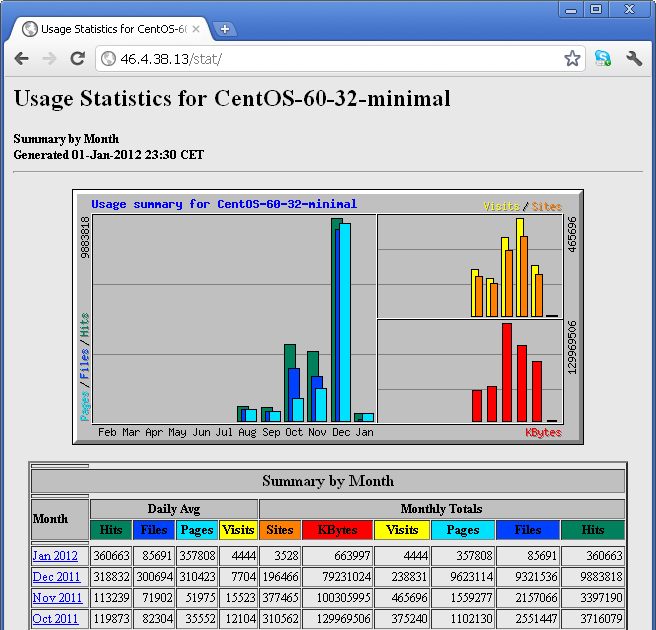
Task: Open the Jan 2012 monthly report link
Action: pyautogui.click(x=55, y=556)
